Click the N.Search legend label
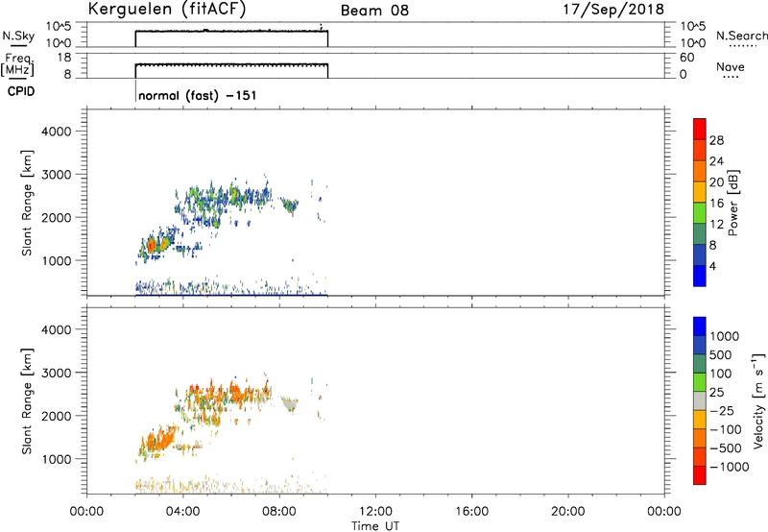This screenshot has width=768, height=532. click(742, 36)
